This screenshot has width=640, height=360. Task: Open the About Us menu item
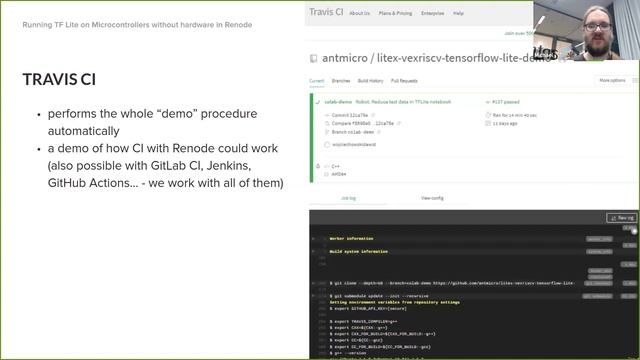359,13
